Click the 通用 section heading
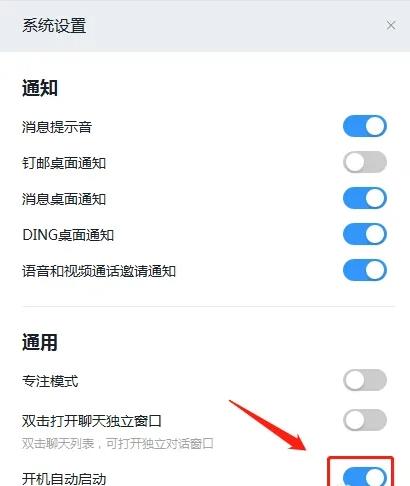 40,342
